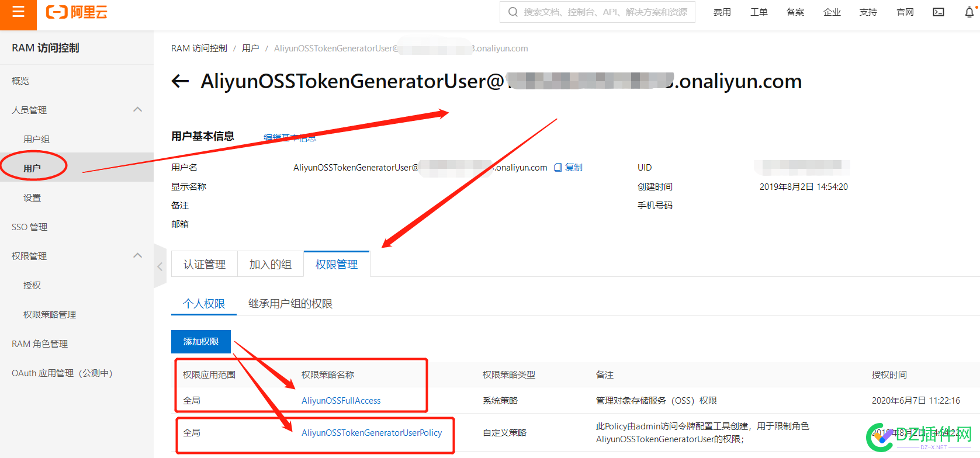Select 用户 in the sidebar
980x458 pixels.
pyautogui.click(x=77, y=168)
